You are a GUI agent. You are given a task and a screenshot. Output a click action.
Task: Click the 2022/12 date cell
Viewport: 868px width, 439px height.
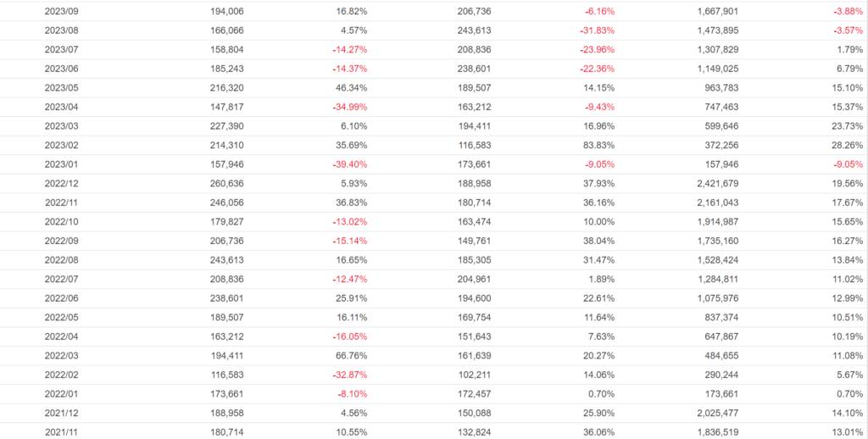coord(62,183)
